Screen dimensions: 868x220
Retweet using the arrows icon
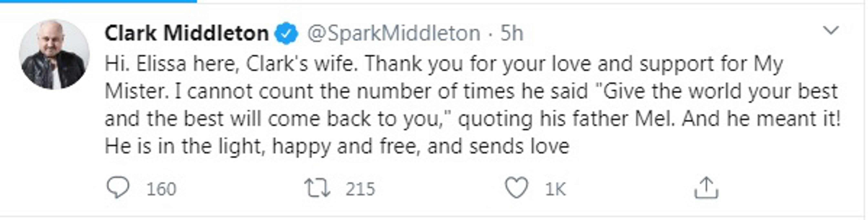click(317, 188)
